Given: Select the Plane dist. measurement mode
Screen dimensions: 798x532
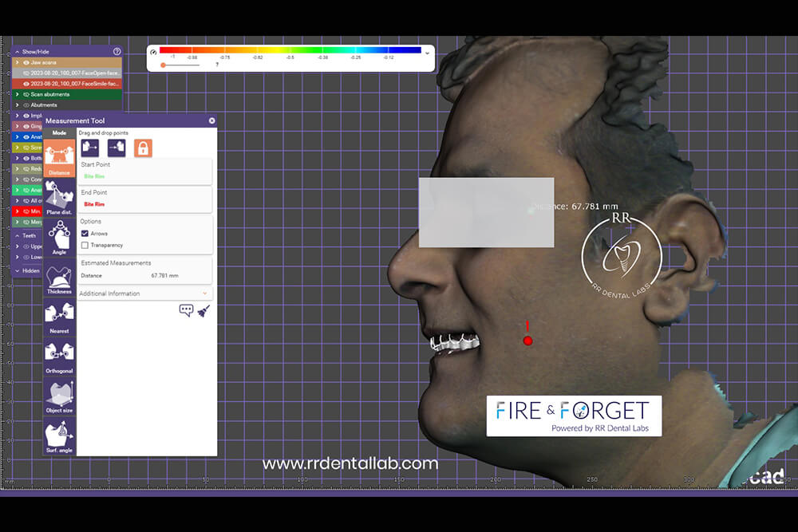Looking at the screenshot, I should coord(59,197).
